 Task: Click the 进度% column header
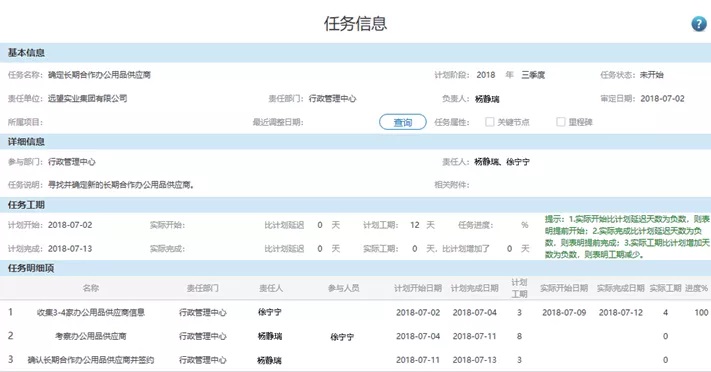pos(696,288)
